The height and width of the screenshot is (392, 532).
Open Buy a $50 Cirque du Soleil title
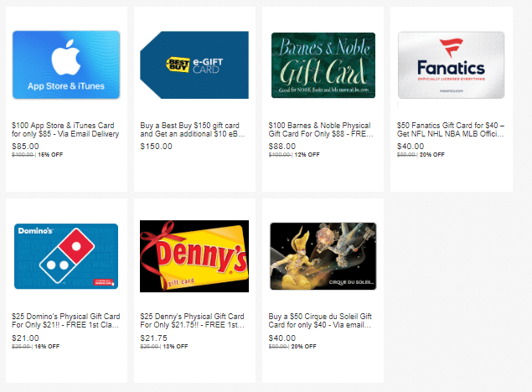320,321
